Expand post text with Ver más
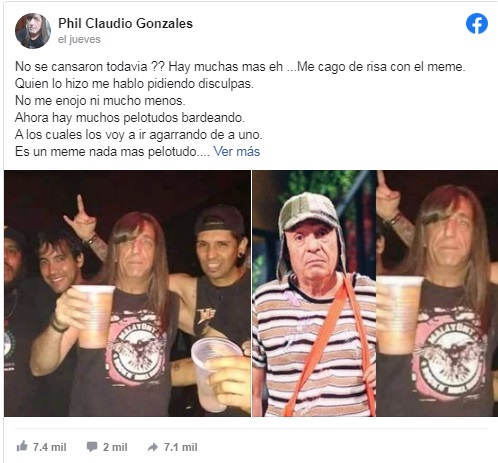 (237, 152)
